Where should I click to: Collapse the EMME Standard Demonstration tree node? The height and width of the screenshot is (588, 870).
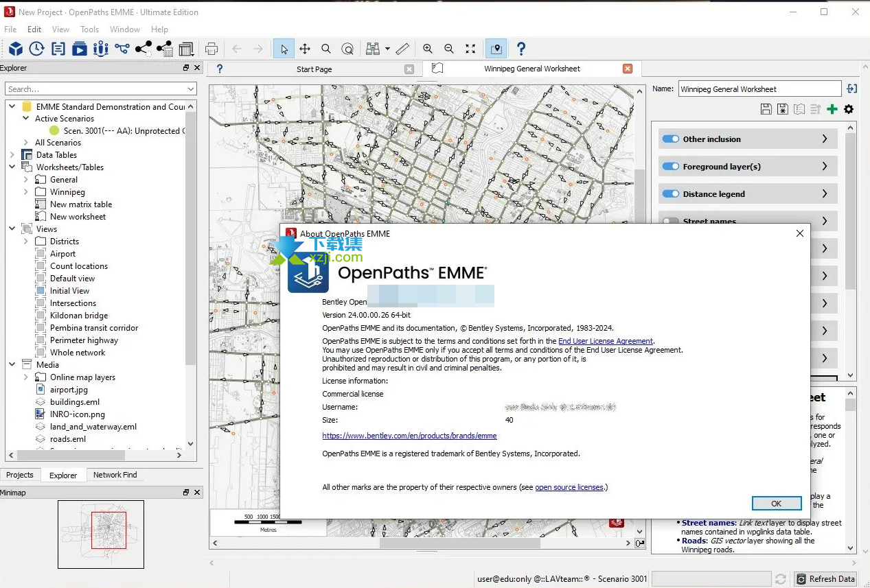12,106
